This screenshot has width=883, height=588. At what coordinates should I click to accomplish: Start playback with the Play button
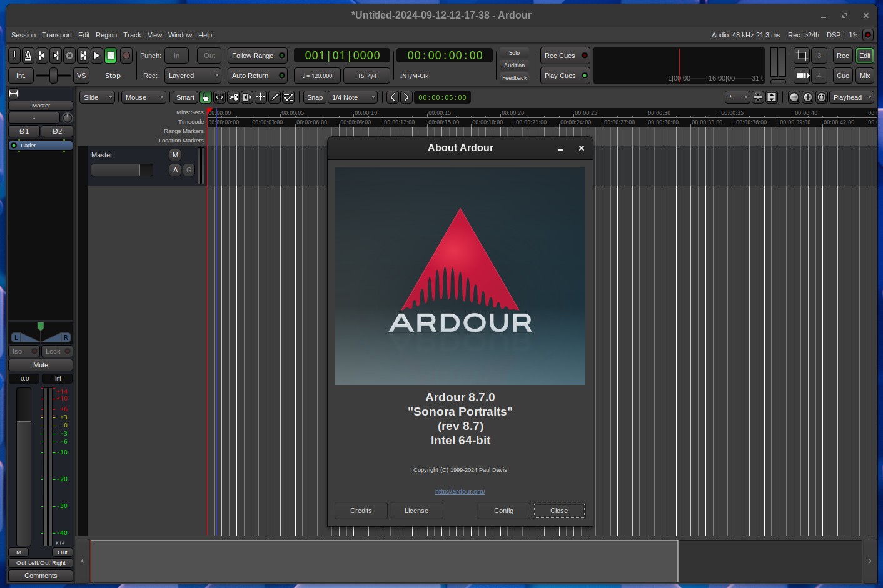pos(96,56)
